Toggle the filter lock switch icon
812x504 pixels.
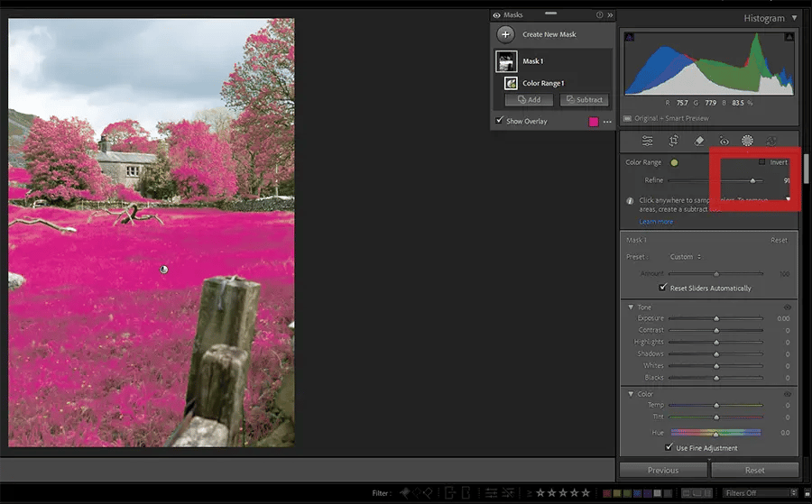click(x=807, y=492)
